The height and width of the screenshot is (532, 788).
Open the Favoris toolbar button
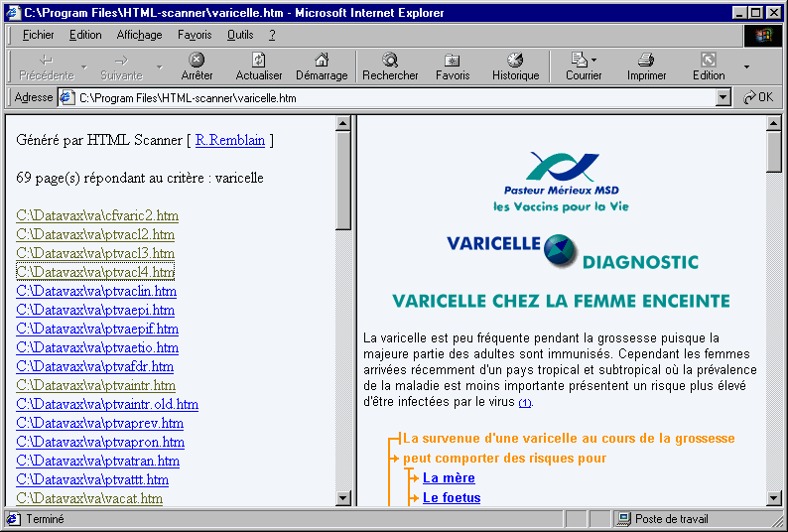(453, 66)
